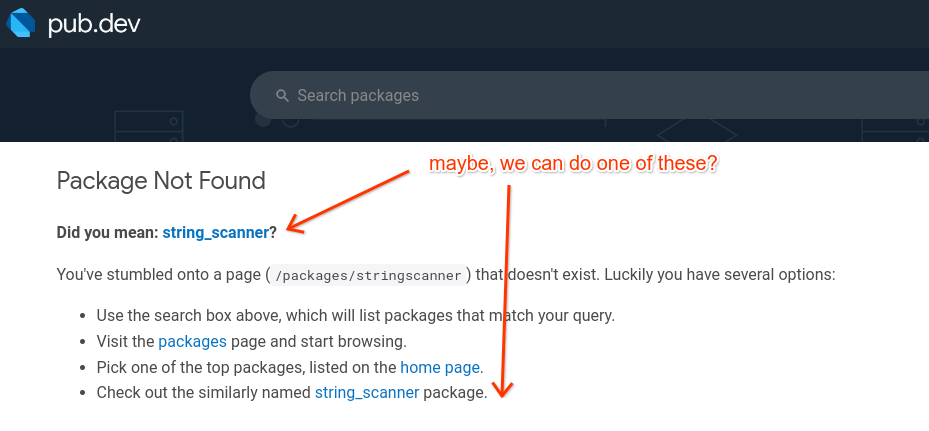This screenshot has width=929, height=431.
Task: Click the server rack illustration in banner
Action: [x=147, y=126]
